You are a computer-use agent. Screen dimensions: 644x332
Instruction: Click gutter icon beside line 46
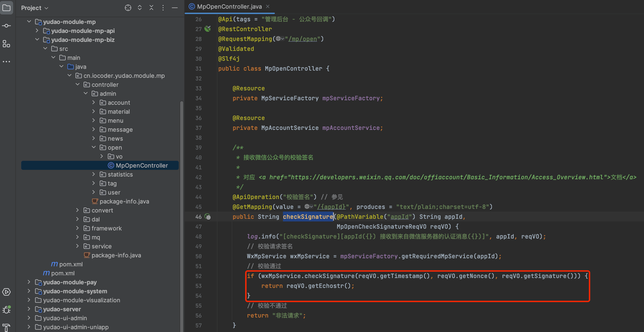[x=207, y=217]
